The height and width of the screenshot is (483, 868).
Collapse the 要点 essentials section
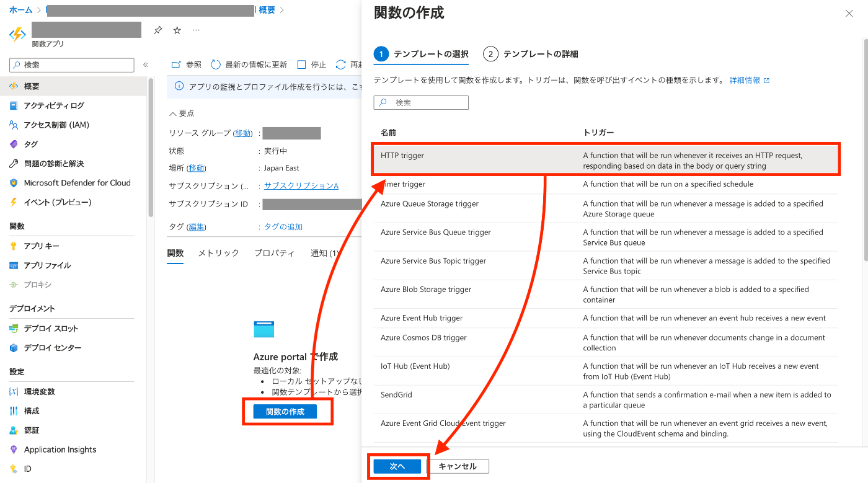(x=182, y=113)
